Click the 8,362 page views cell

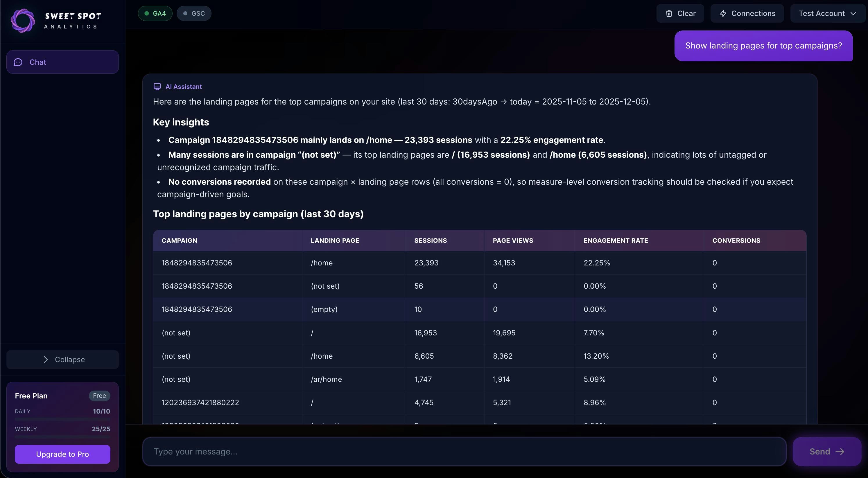point(529,356)
